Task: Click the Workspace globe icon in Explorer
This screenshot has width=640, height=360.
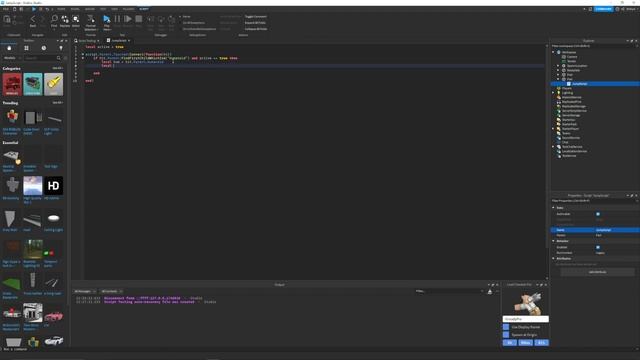Action: tap(559, 52)
